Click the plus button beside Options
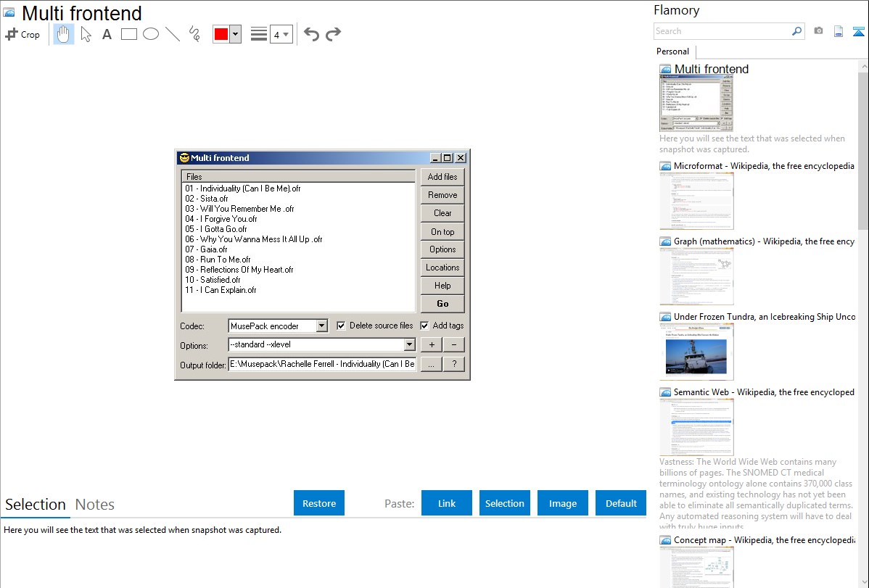 pyautogui.click(x=431, y=344)
